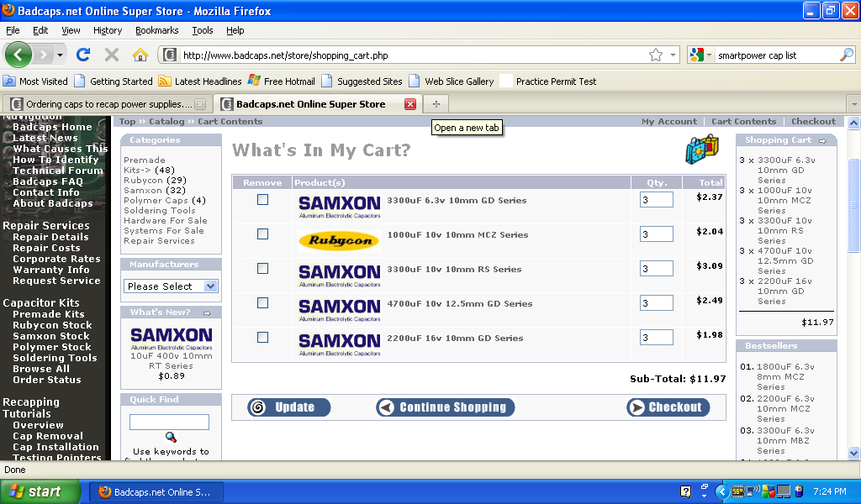Image resolution: width=861 pixels, height=504 pixels.
Task: Click the Most Visited bookmark icon
Action: coord(9,81)
